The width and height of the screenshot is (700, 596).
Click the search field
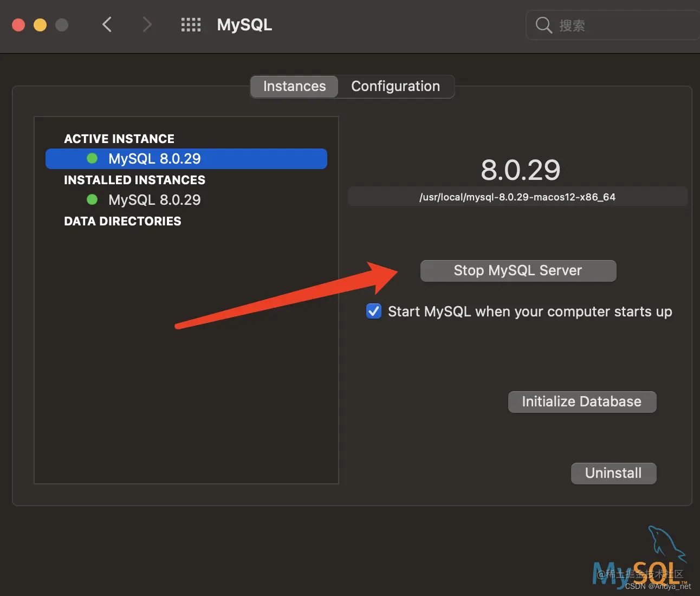pyautogui.click(x=613, y=25)
